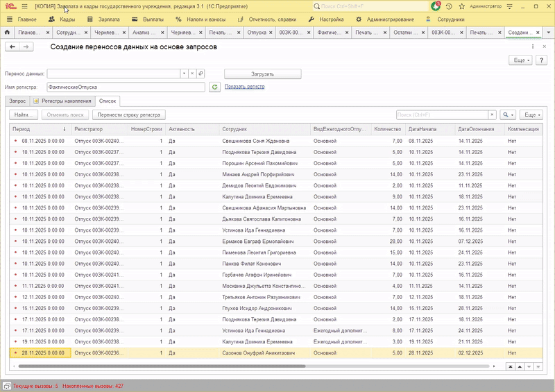Jump to first row of list

[x=511, y=367]
